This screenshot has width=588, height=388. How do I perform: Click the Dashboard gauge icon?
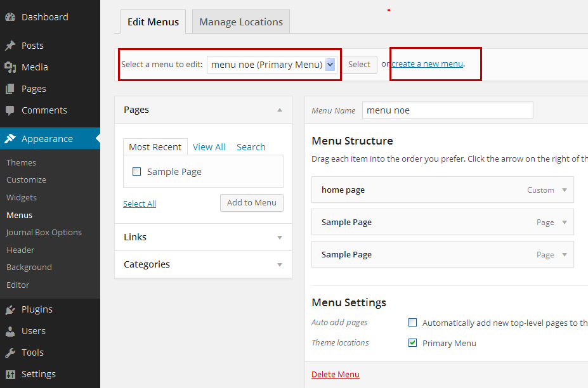coord(10,17)
